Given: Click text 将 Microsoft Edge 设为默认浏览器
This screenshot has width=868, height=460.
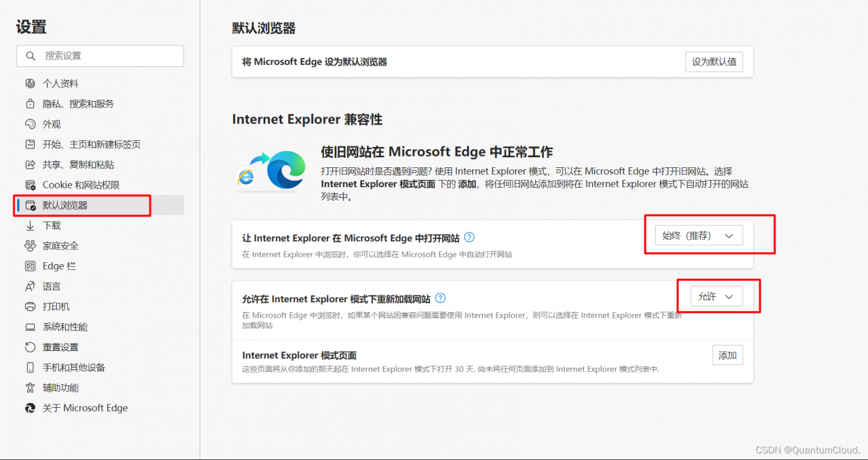Looking at the screenshot, I should coord(315,62).
